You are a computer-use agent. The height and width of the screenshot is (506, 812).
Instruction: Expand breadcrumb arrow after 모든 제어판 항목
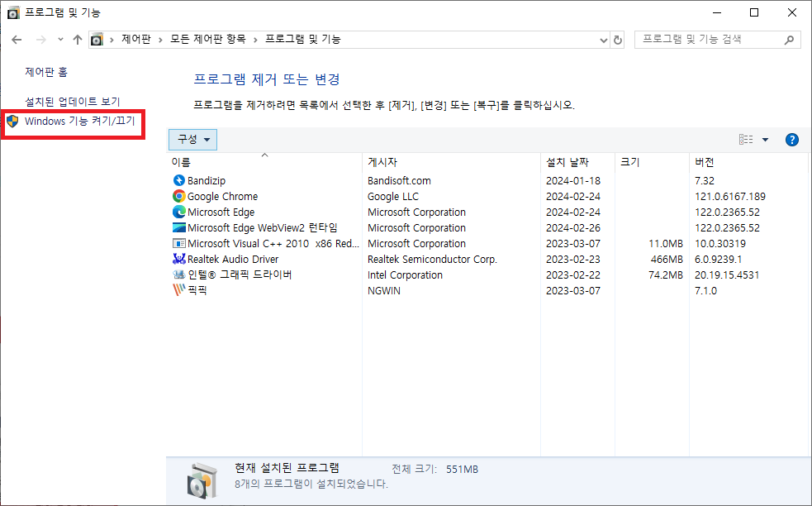[x=255, y=40]
